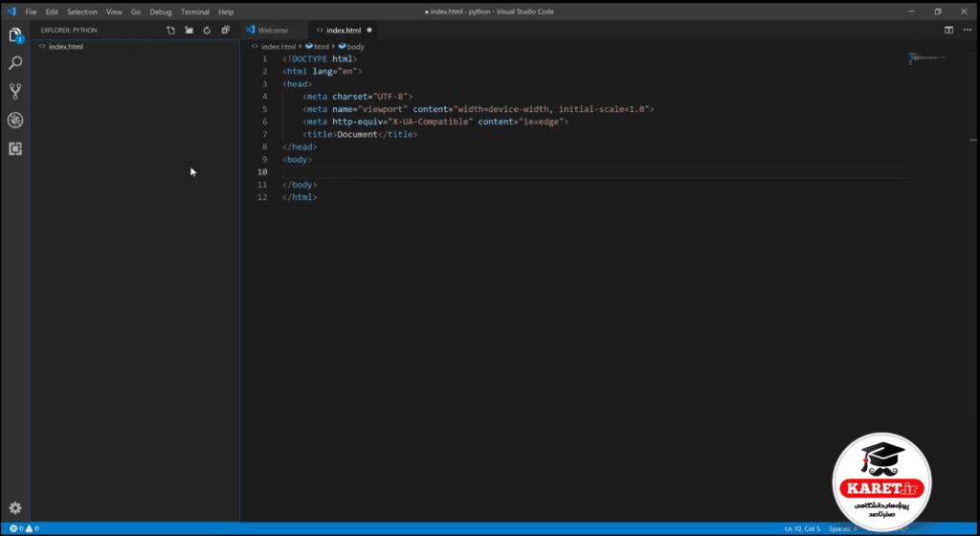Click the VS Code logo in the title bar

11,11
